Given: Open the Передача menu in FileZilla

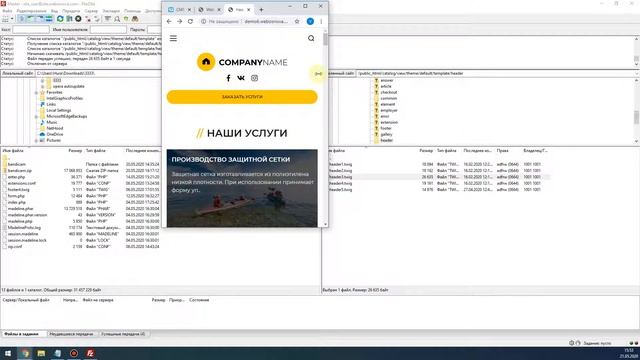Looking at the screenshot, I should pyautogui.click(x=71, y=11).
